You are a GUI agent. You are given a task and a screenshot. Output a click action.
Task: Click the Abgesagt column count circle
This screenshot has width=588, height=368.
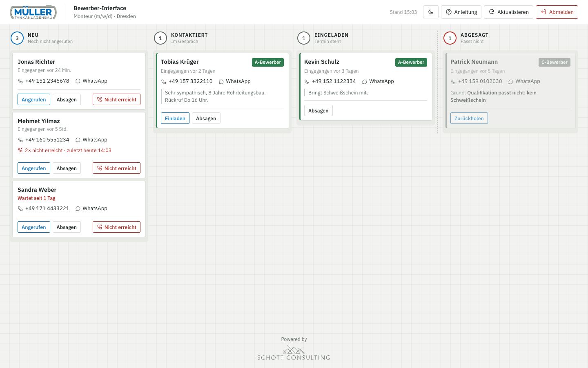coord(450,38)
